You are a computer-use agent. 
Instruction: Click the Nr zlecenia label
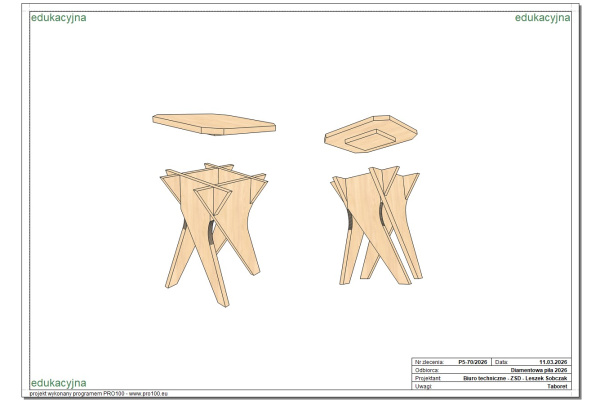(x=430, y=361)
